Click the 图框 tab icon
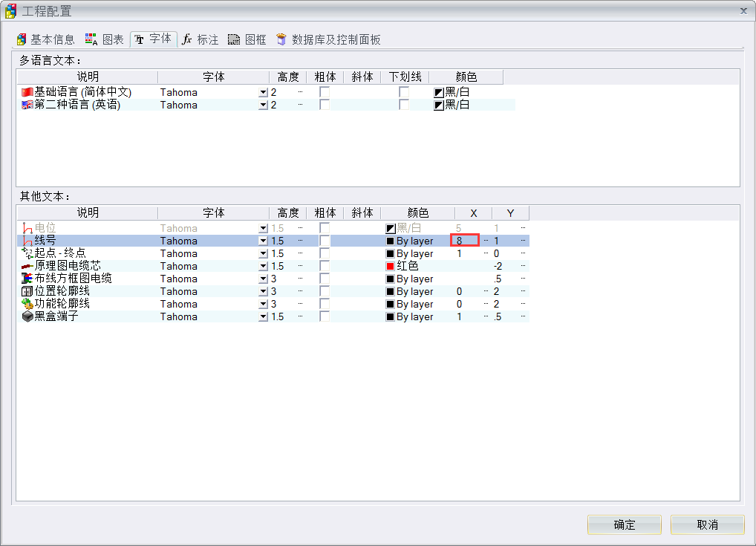 click(234, 39)
